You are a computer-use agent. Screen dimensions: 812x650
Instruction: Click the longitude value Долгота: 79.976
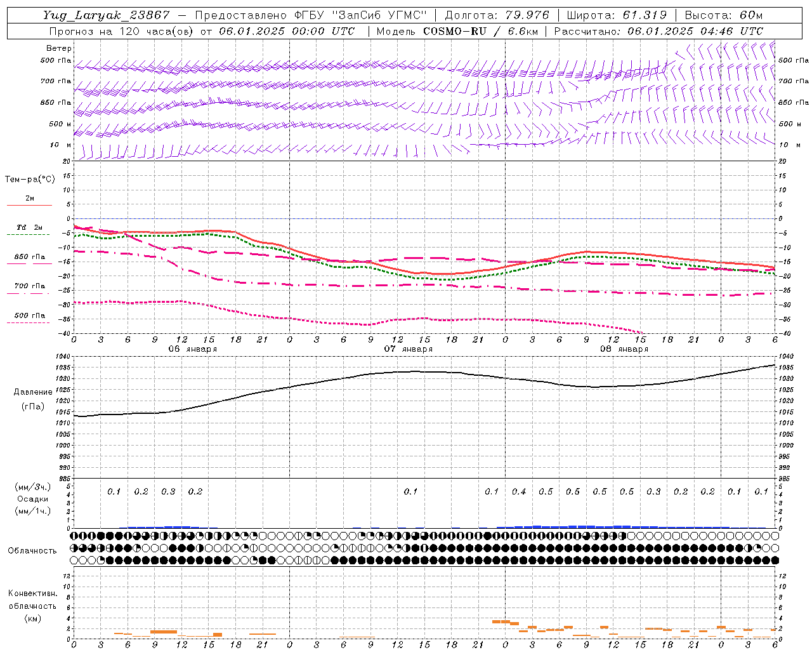tap(497, 15)
